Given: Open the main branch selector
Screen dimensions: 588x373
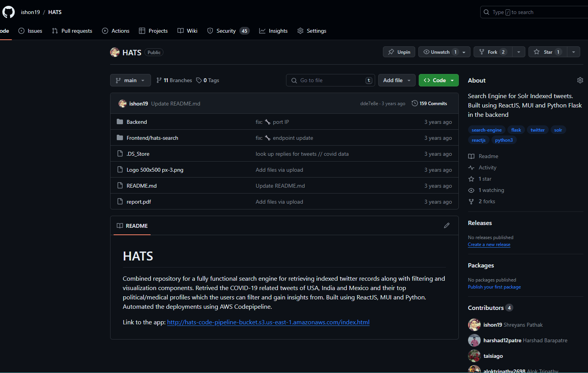Looking at the screenshot, I should point(130,80).
